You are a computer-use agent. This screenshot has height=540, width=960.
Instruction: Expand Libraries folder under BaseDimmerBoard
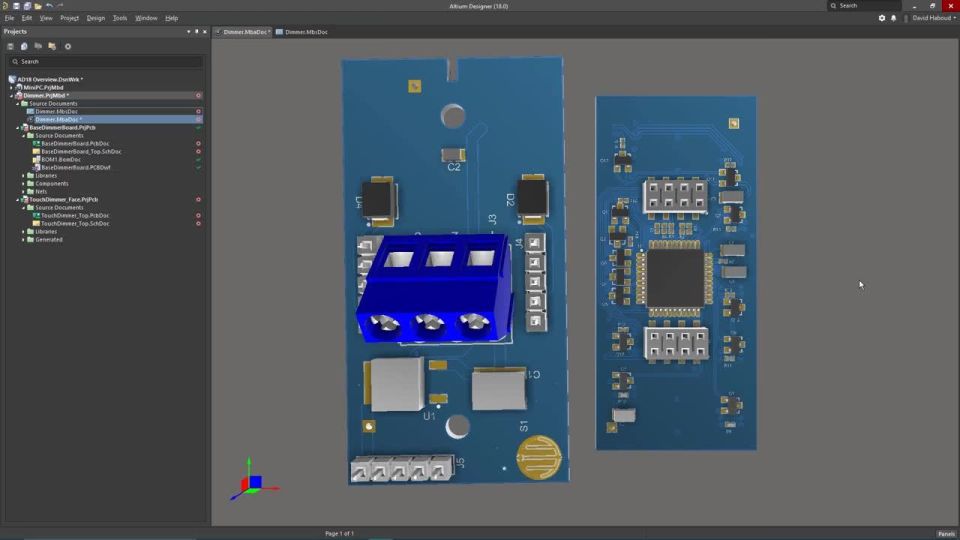point(24,176)
